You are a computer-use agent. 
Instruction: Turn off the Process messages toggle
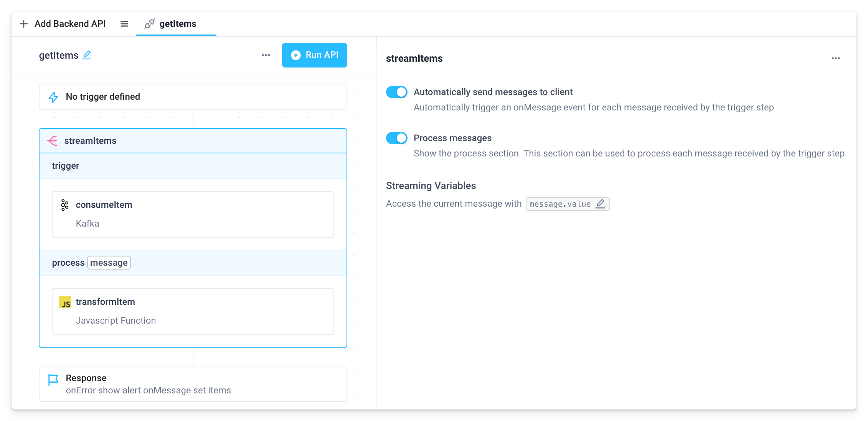397,138
